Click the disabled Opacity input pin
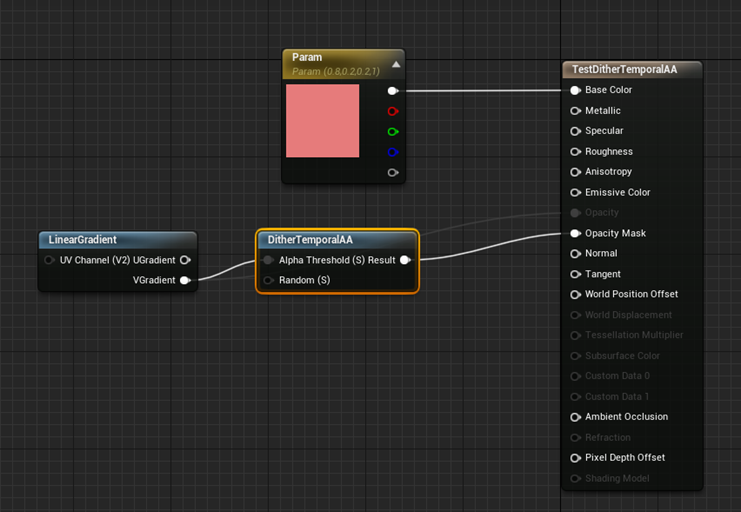Viewport: 741px width, 512px height. pyautogui.click(x=575, y=213)
